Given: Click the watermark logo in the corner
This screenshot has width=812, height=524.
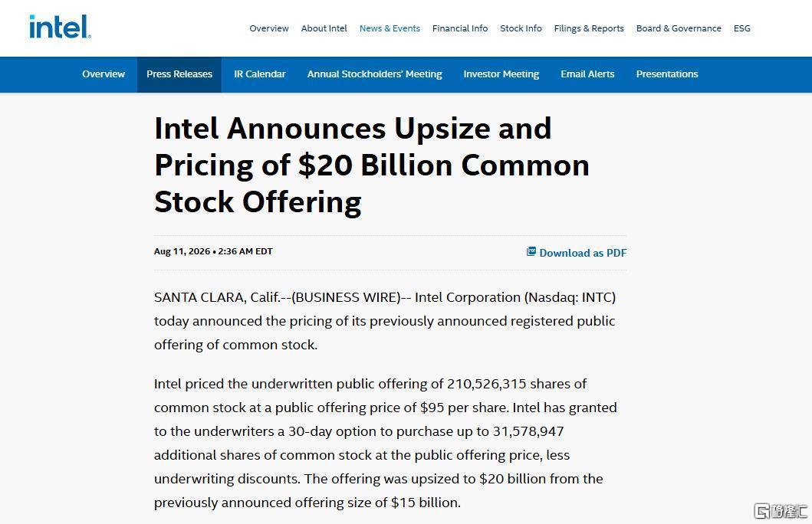Looking at the screenshot, I should click(781, 511).
